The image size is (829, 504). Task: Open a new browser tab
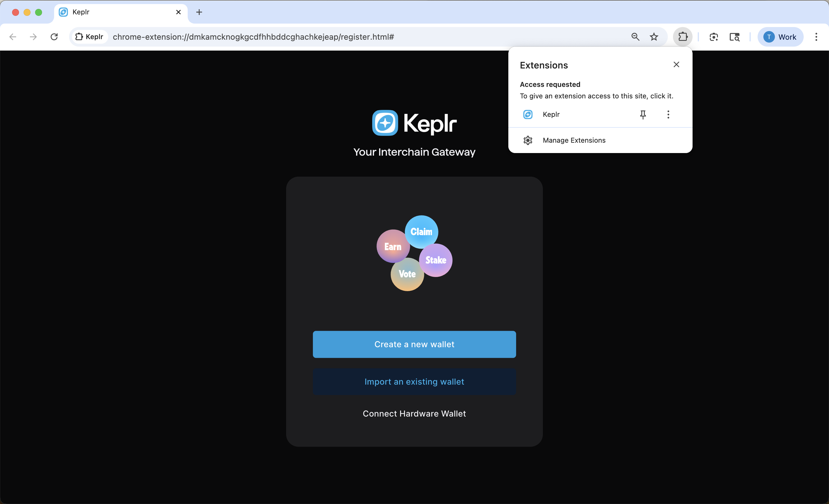pos(199,12)
